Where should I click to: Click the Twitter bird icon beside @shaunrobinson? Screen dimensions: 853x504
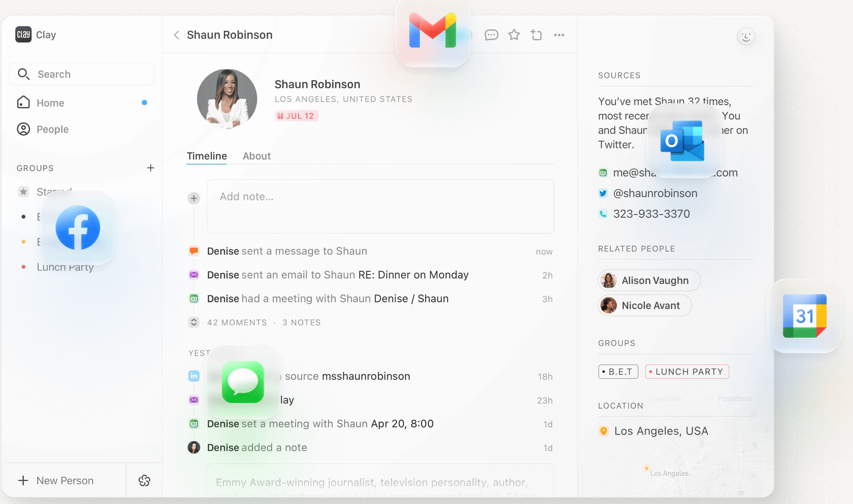coord(603,193)
